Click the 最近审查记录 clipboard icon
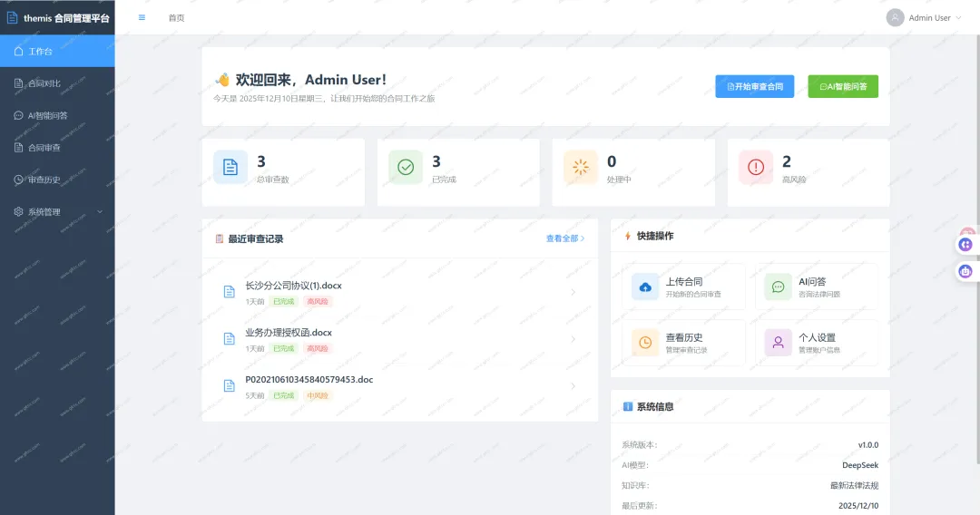Screen dimensions: 980x515 click(220, 238)
